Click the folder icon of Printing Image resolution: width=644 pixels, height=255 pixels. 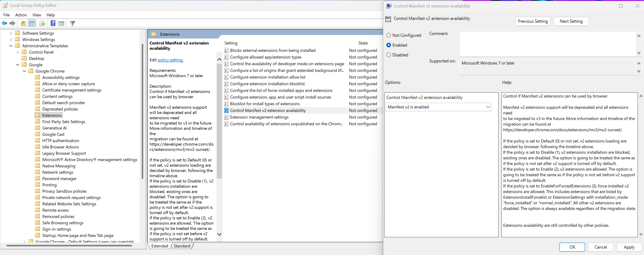(x=38, y=185)
